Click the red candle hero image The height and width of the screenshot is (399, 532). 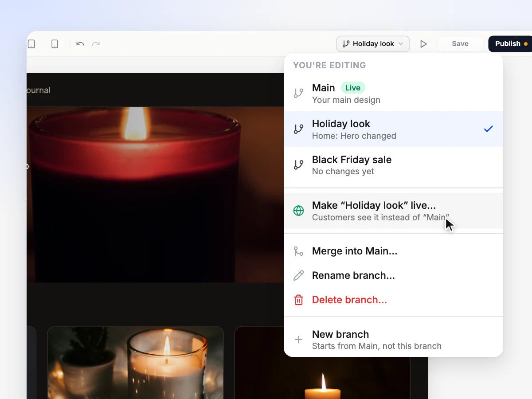coord(155,194)
